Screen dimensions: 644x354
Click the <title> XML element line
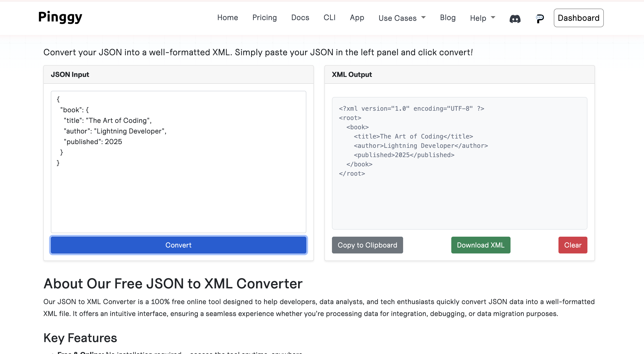413,136
